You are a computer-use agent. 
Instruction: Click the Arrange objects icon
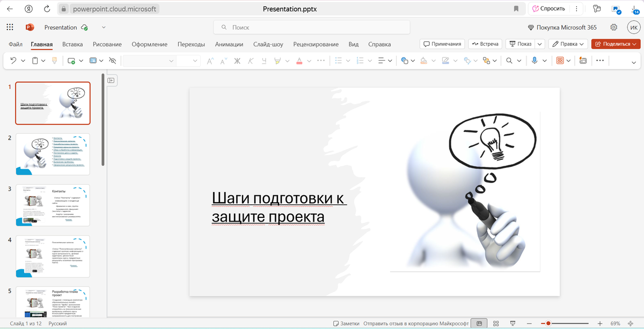[x=486, y=61]
